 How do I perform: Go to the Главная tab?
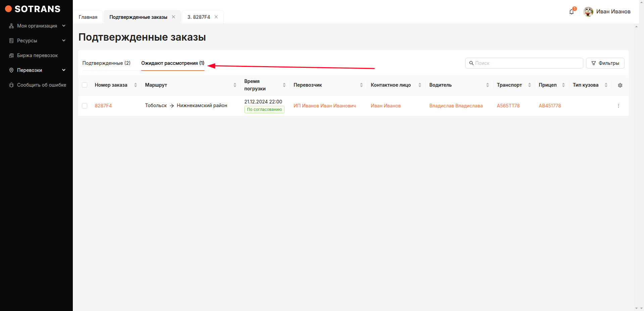[x=88, y=17]
